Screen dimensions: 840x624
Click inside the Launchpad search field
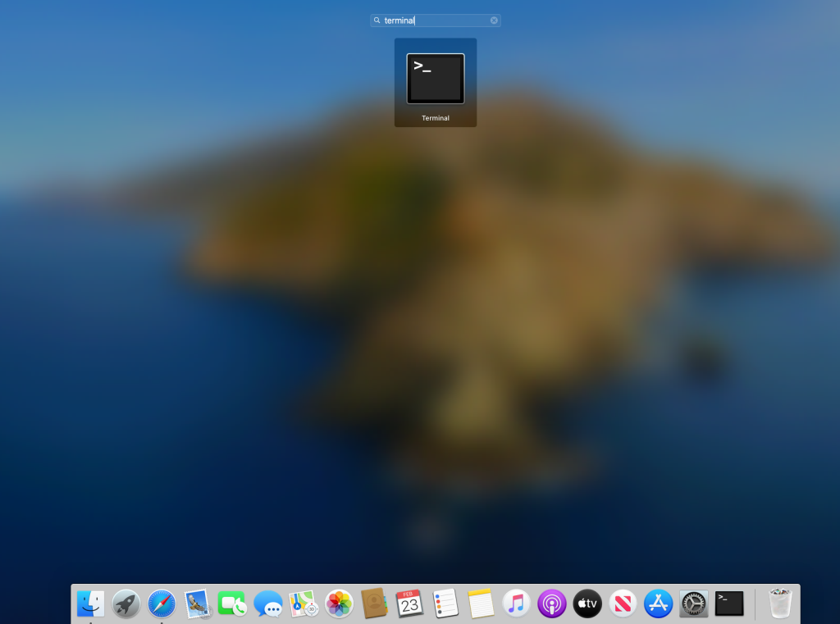435,20
